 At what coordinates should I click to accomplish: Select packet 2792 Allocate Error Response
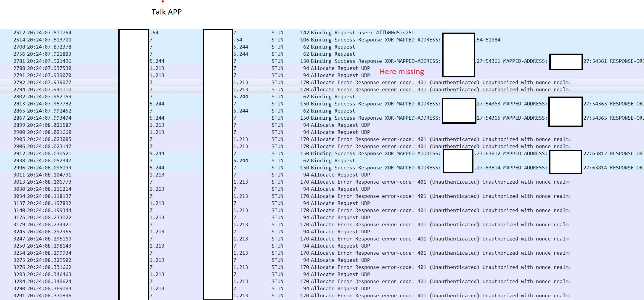point(322,82)
